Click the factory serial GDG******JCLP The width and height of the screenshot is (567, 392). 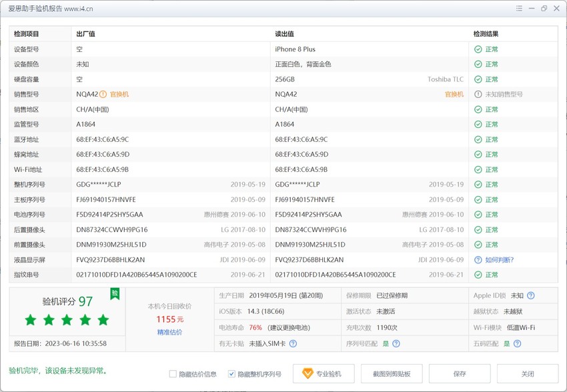coord(99,185)
